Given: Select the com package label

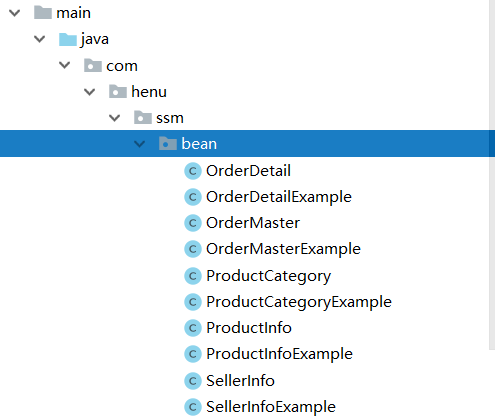Looking at the screenshot, I should (122, 66).
